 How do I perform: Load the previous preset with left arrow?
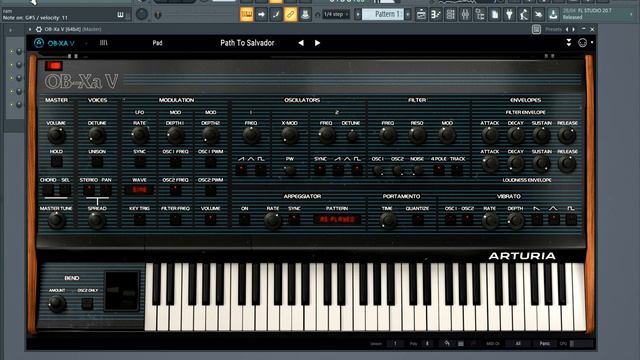(x=301, y=43)
